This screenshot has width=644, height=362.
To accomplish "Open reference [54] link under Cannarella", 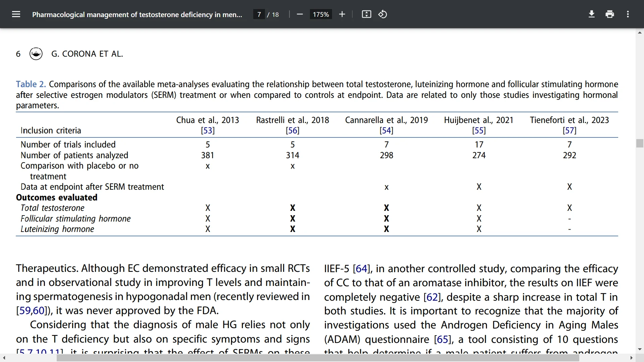I will [x=386, y=130].
